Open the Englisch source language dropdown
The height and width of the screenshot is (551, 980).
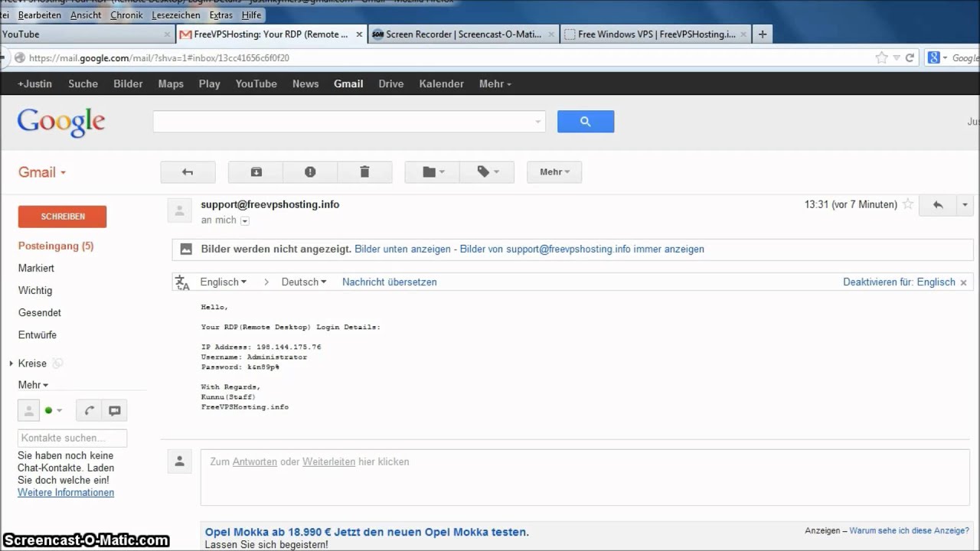pyautogui.click(x=223, y=282)
